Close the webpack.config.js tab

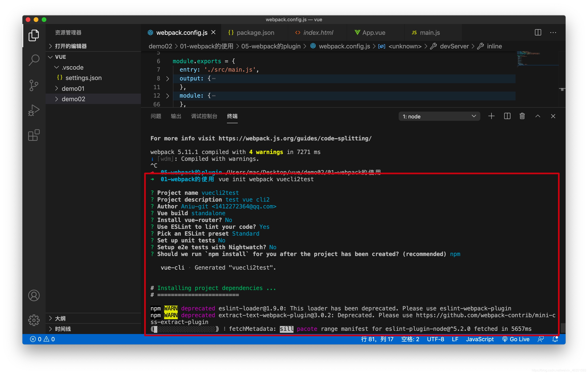point(213,32)
